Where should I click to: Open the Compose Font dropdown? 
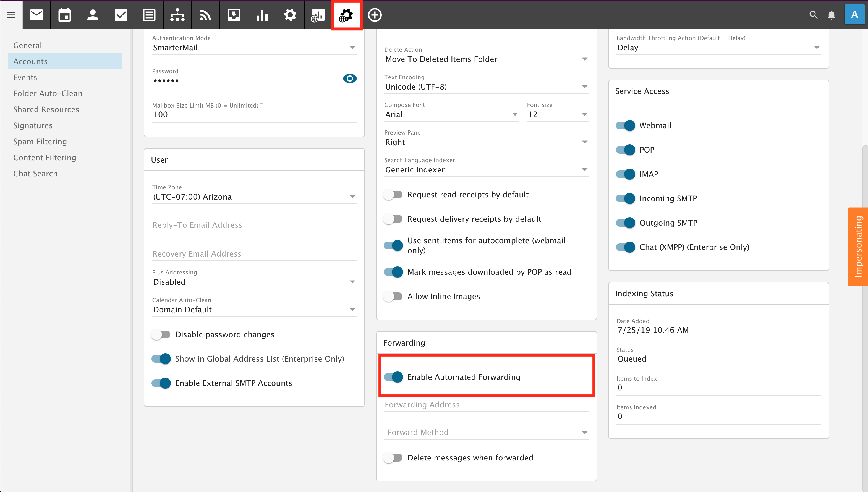[x=451, y=114]
